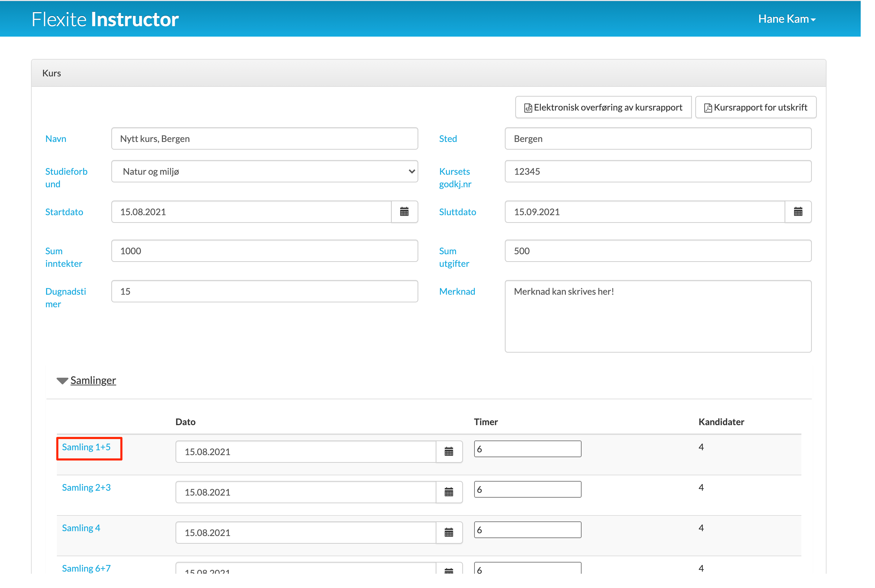This screenshot has width=875, height=588.
Task: Open the Samling 2+3 link
Action: [x=86, y=488]
